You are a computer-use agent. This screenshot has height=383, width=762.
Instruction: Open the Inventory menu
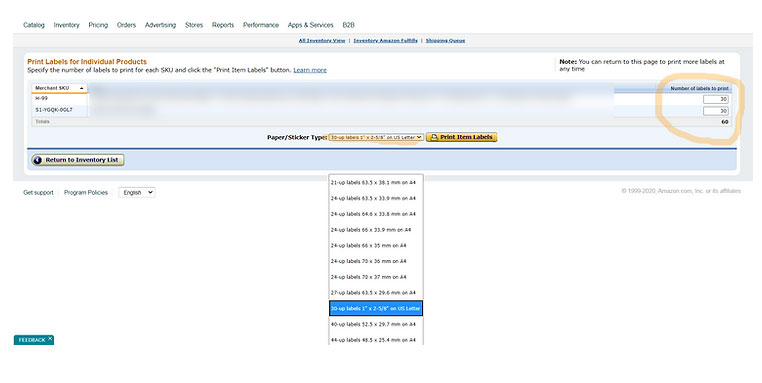click(x=66, y=25)
